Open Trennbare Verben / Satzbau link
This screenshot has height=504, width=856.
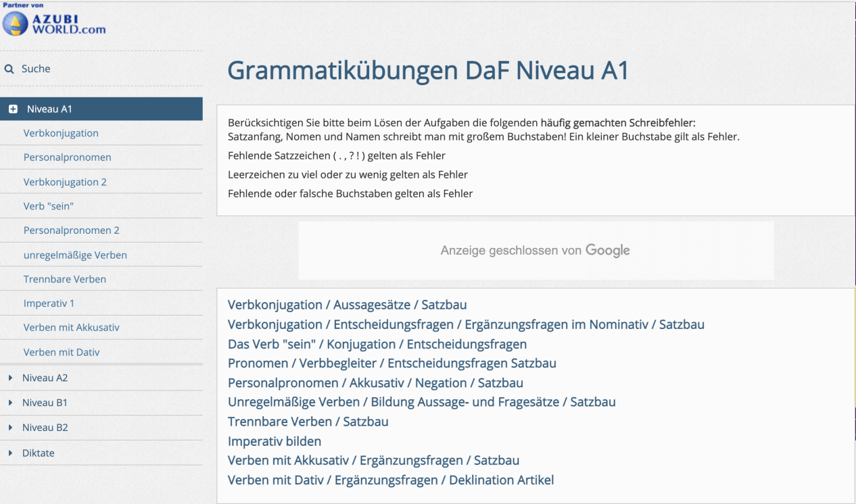[x=308, y=422]
